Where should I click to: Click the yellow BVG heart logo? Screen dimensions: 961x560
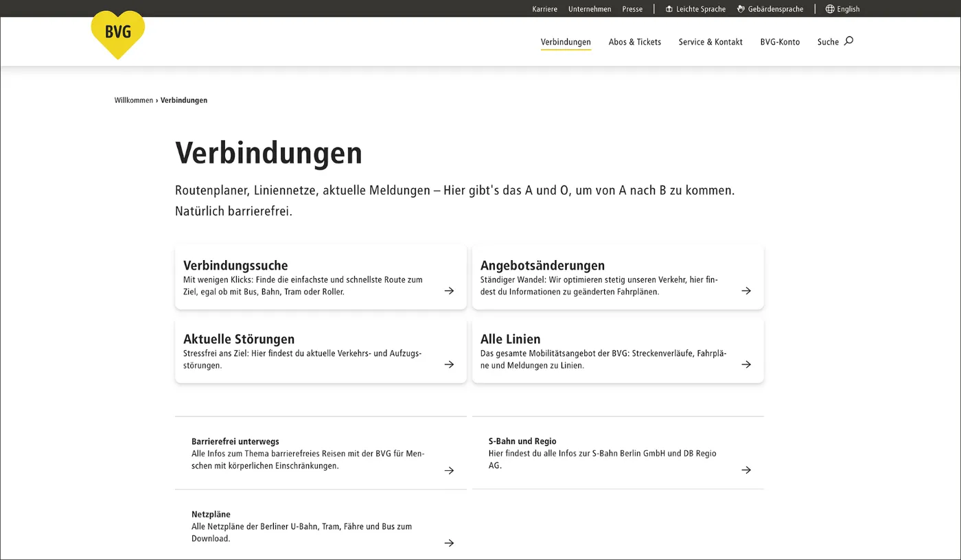pyautogui.click(x=118, y=34)
